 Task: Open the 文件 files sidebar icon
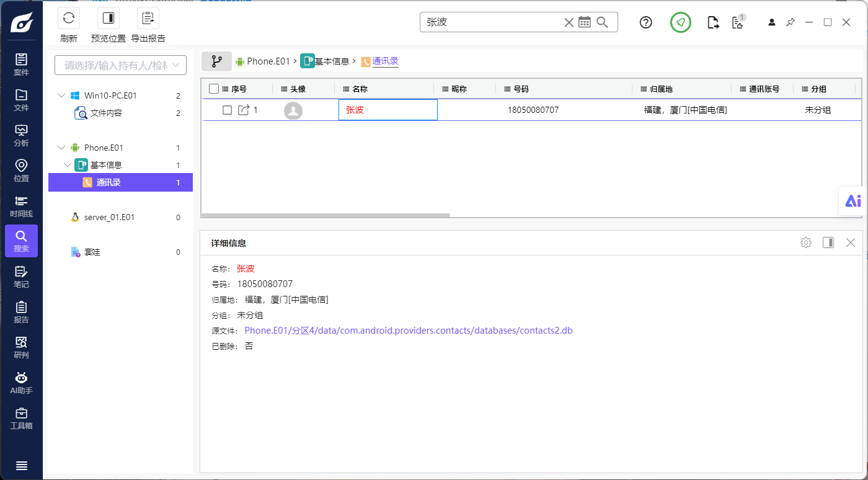point(21,100)
